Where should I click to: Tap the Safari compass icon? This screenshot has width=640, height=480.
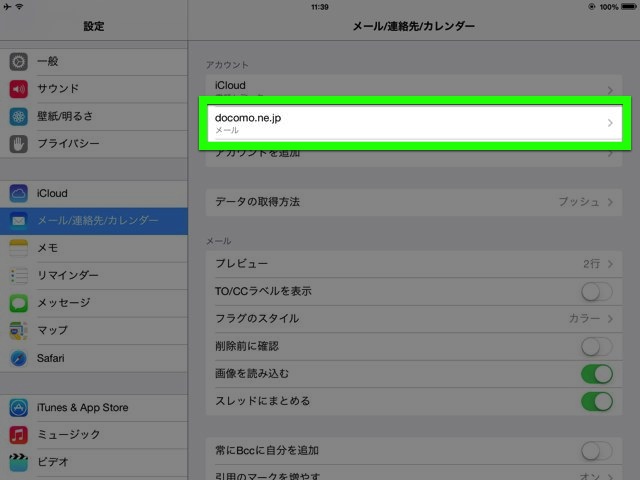[18, 358]
